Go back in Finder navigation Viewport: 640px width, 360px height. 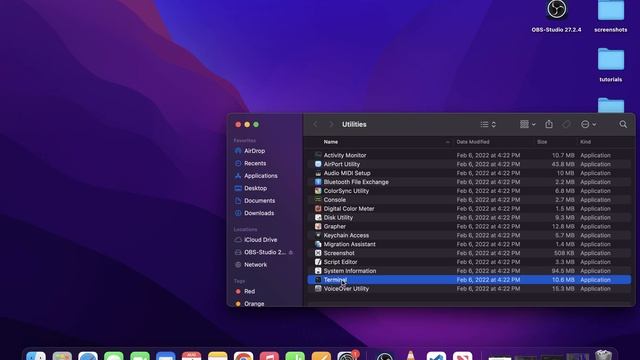click(x=316, y=124)
